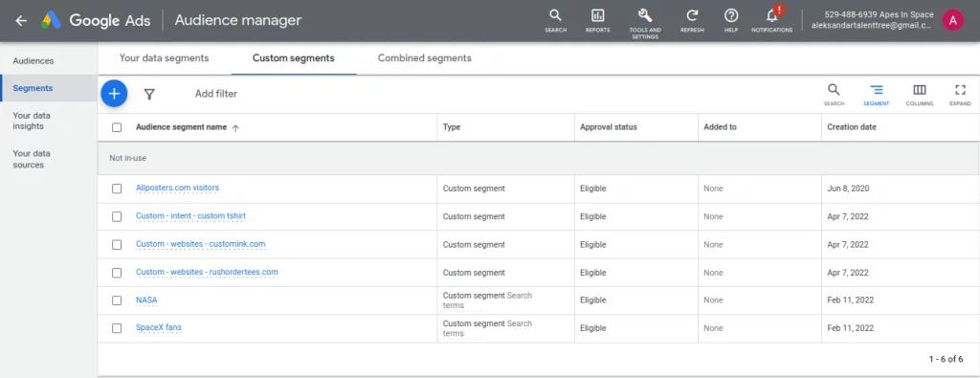Screen dimensions: 980x378
Task: Click the 'Not in-use' group row
Action: (x=539, y=158)
